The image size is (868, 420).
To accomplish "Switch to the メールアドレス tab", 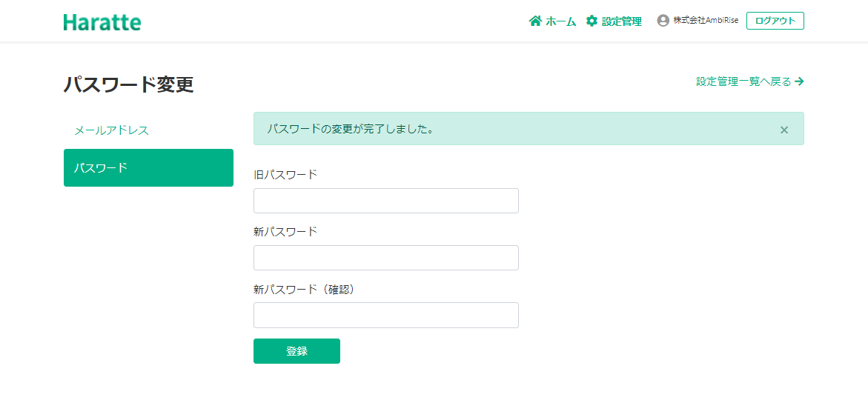I will 111,130.
